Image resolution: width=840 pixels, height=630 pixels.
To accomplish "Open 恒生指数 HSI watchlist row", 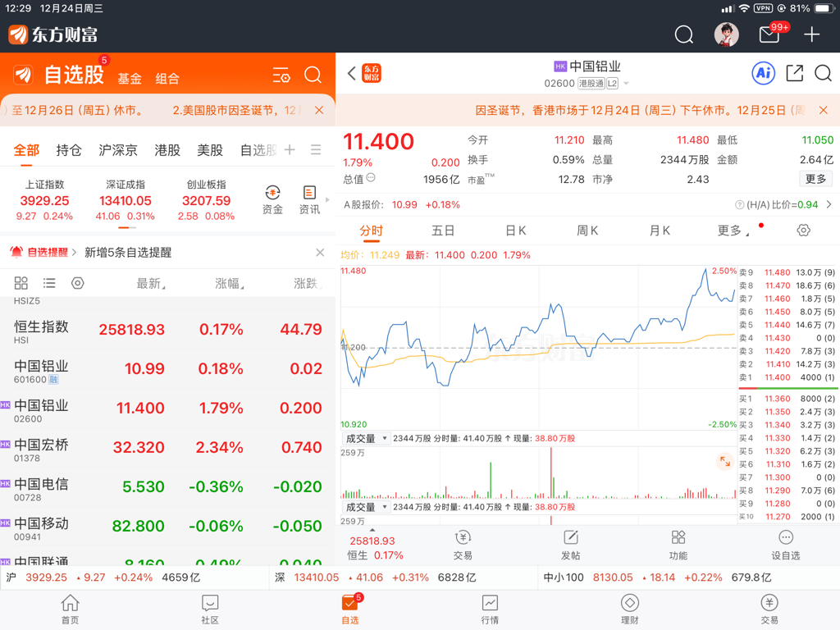I will (167, 330).
